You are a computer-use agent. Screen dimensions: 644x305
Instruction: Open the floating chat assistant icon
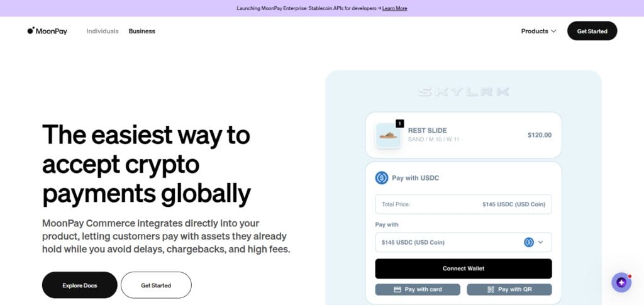[x=621, y=282]
